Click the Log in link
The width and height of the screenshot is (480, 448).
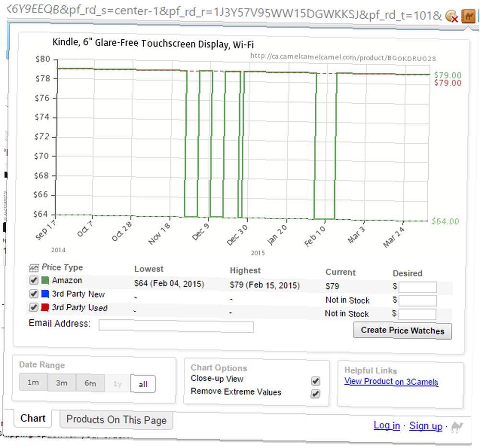click(387, 425)
